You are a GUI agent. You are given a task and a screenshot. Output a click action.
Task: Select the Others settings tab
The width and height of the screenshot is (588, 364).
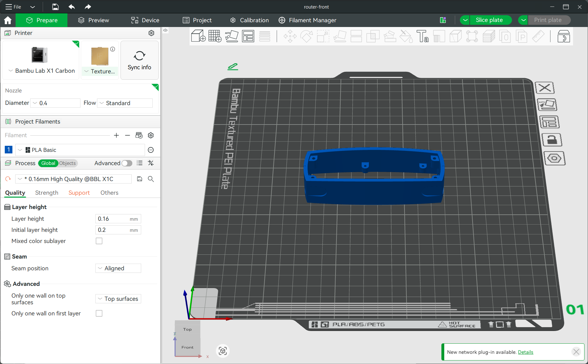(x=109, y=193)
